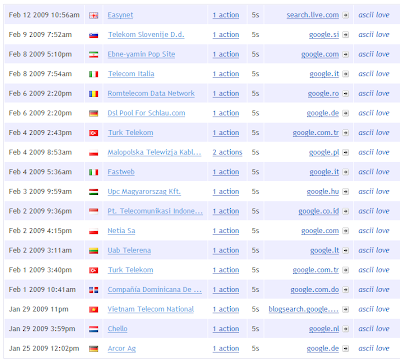The width and height of the screenshot is (400, 362).
Task: View the 1 action link in Arcor Ag row
Action: (226, 348)
